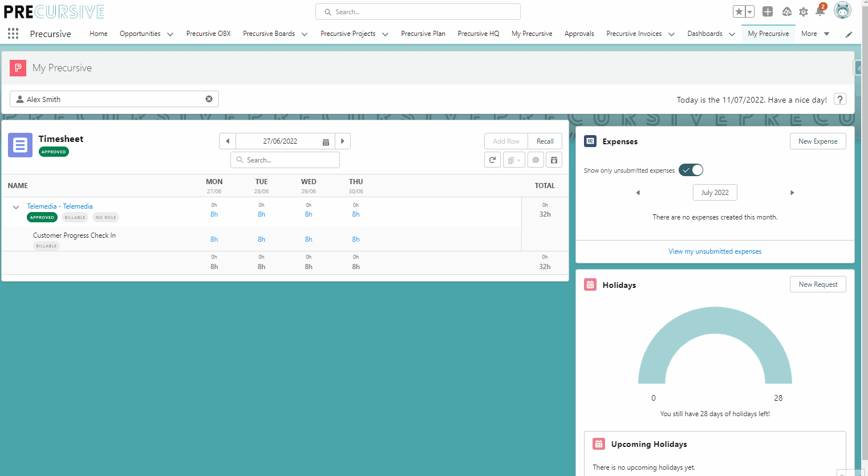
Task: Switch to the Precursive Plan tab
Action: (423, 34)
